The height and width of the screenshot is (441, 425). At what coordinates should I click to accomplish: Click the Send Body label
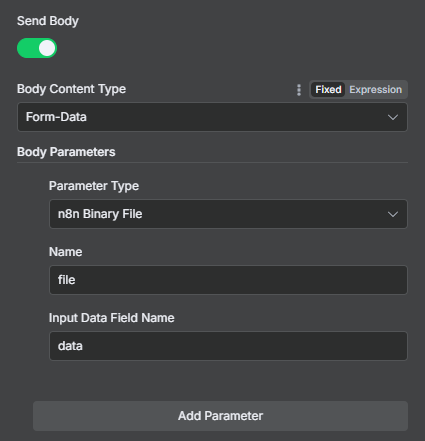(x=48, y=21)
